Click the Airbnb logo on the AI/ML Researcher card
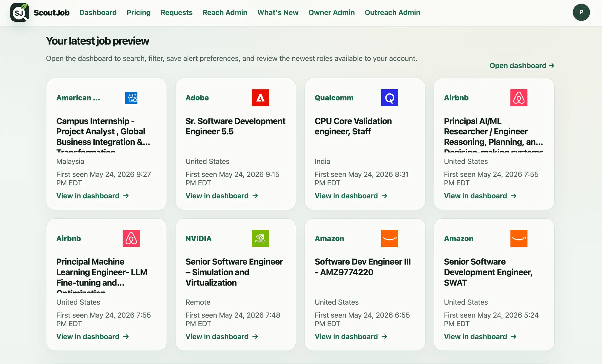This screenshot has width=602, height=364. 519,98
